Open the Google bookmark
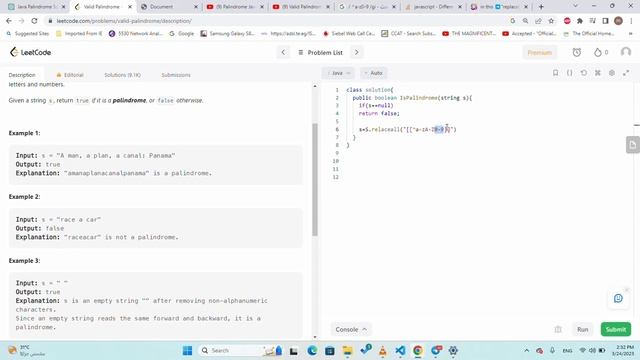 click(x=182, y=33)
